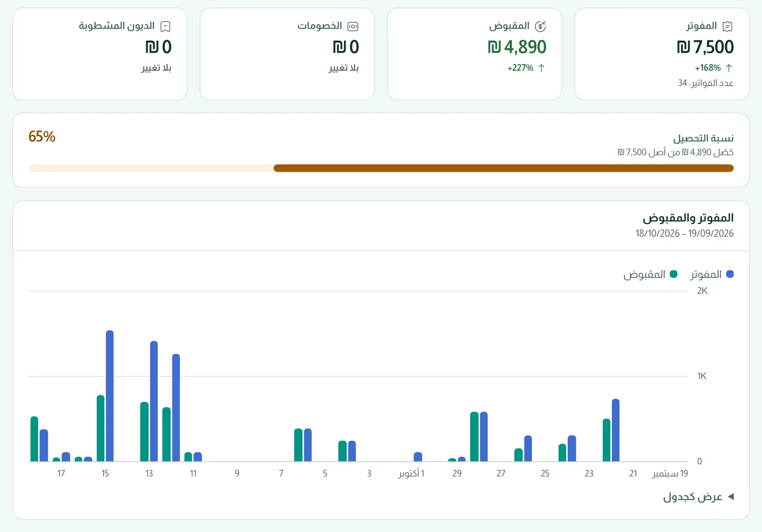Click the up arrow next to +227%
762x532 pixels.
541,68
